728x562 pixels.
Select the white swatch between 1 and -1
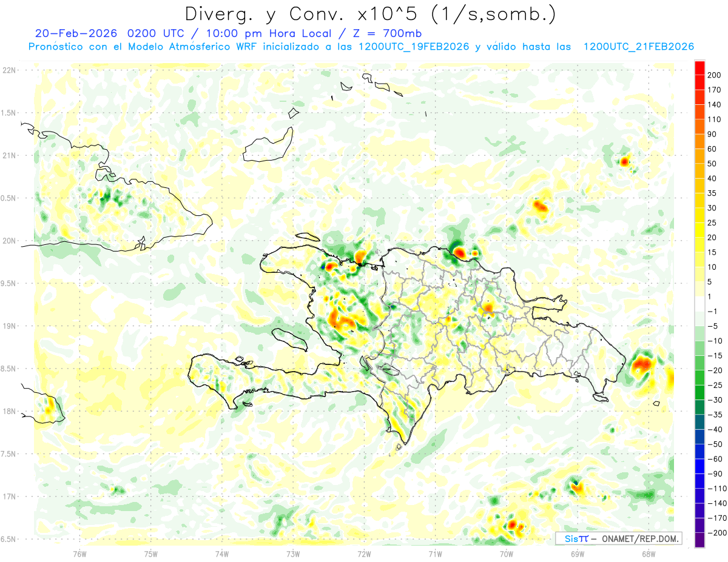click(699, 304)
